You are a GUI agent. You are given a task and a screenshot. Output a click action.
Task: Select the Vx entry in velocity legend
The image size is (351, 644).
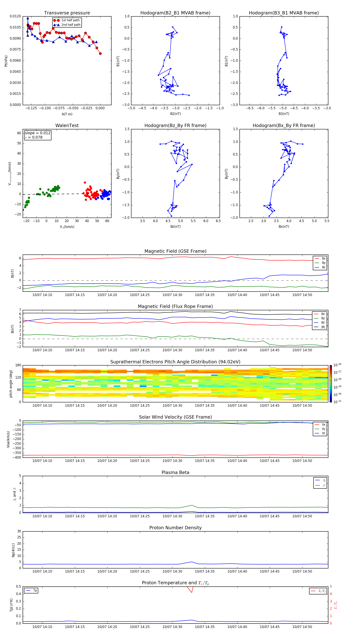point(320,424)
